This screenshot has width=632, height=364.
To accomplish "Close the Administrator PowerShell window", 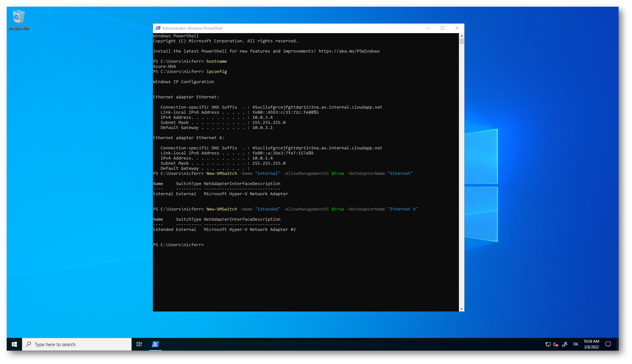I will [x=457, y=28].
